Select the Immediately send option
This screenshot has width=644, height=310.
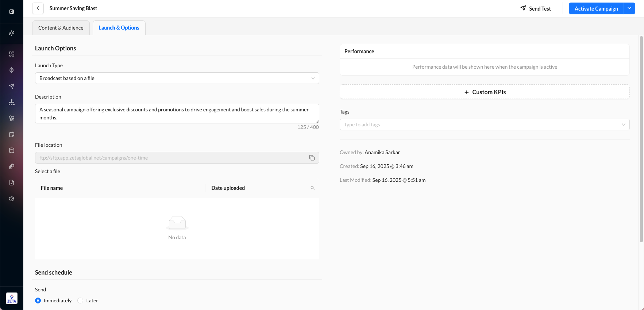pos(38,301)
